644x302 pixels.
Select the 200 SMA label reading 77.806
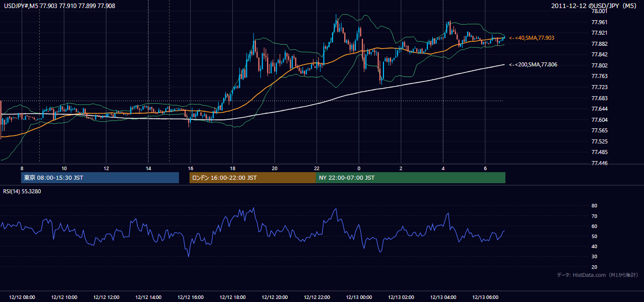tap(533, 64)
